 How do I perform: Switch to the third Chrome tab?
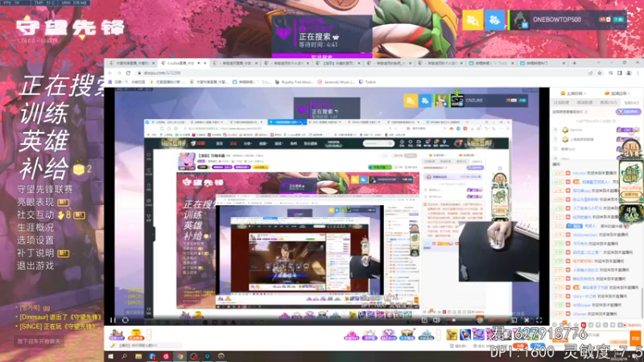pos(235,64)
